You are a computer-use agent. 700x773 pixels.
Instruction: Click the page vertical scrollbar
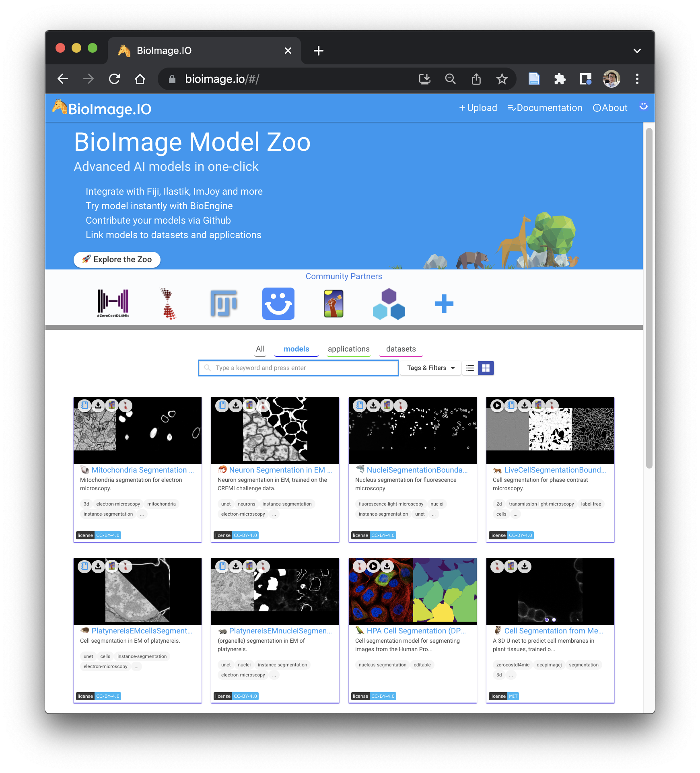tap(649, 298)
